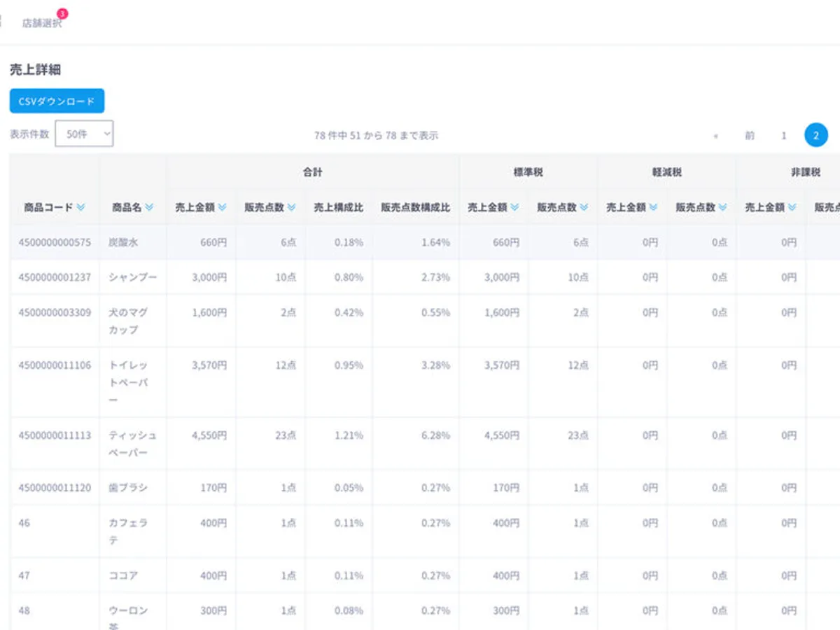Jump to first page with « button
The height and width of the screenshot is (630, 840).
tap(715, 136)
